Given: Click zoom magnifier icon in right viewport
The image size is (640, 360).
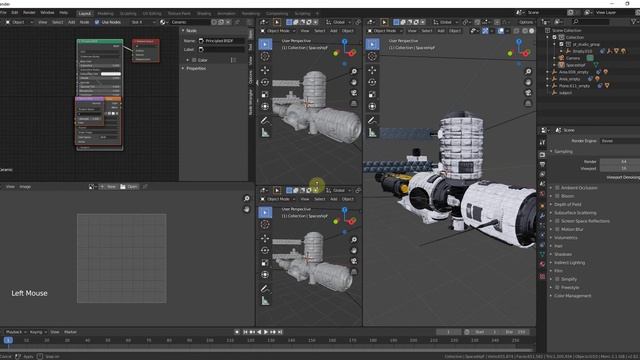Looking at the screenshot, I should coord(528,71).
